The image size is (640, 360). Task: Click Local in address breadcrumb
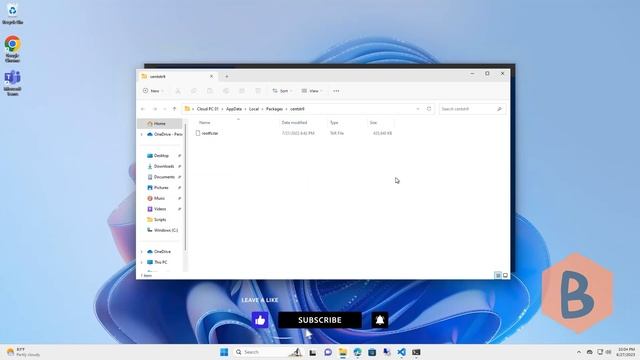[x=254, y=109]
